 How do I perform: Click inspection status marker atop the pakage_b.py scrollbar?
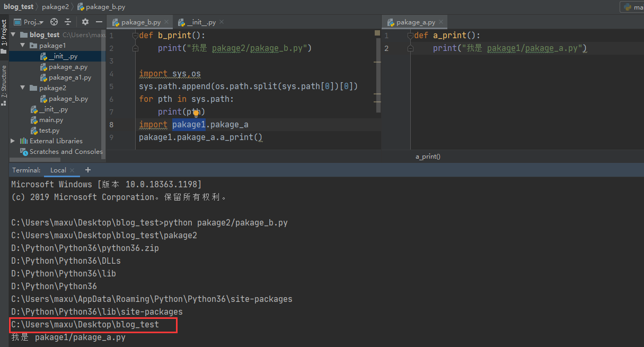coord(377,33)
